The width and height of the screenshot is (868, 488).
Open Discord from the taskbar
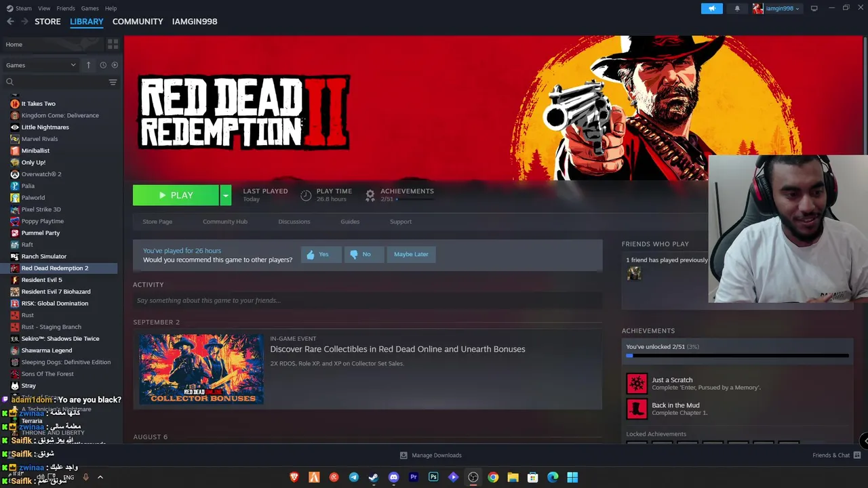point(393,477)
